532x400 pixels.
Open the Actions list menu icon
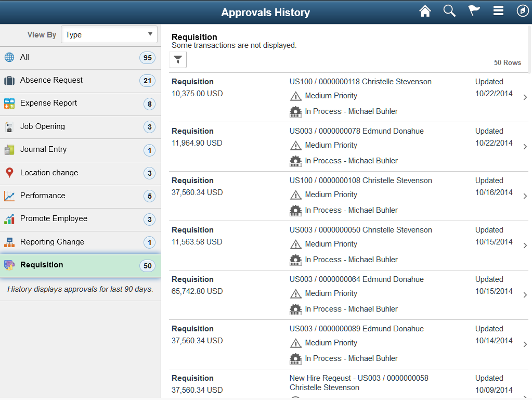tap(498, 10)
